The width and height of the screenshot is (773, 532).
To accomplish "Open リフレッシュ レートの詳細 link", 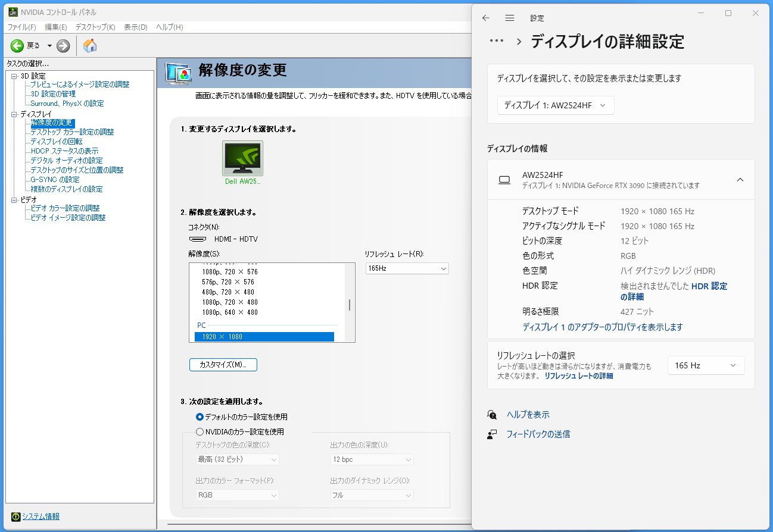I will click(x=579, y=376).
